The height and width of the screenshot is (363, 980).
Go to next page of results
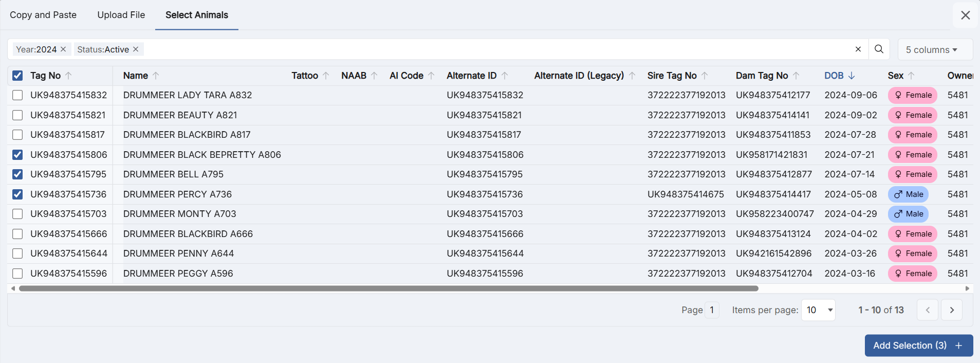click(952, 310)
